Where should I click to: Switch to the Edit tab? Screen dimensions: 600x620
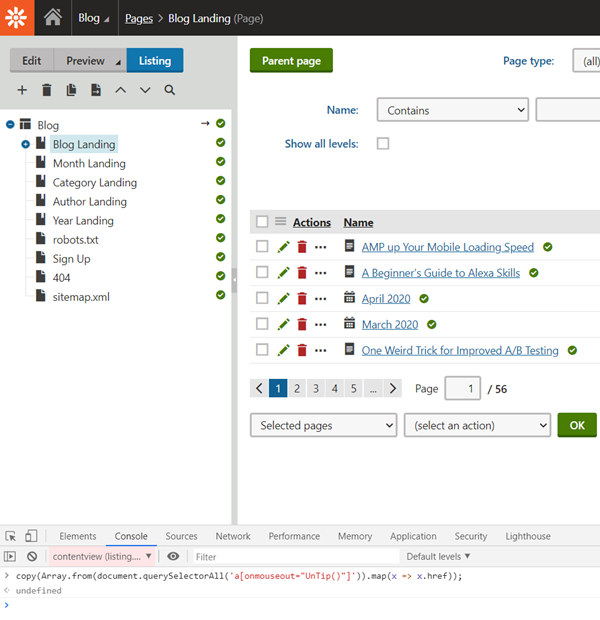tap(32, 61)
